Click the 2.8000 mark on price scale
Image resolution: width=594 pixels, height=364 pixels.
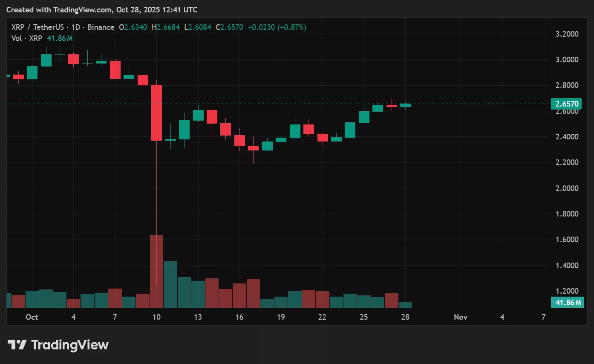click(567, 85)
